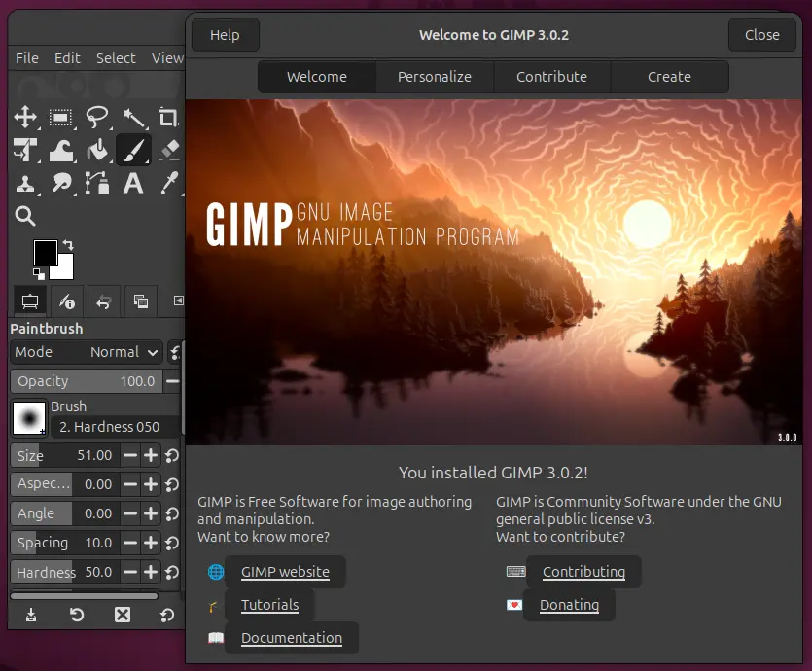
Task: Click the black foreground color swatch
Action: coord(47,252)
